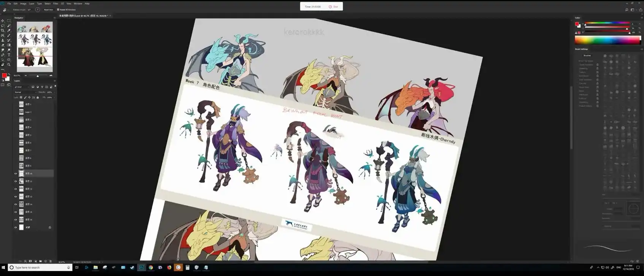Screen dimensions: 644x276
Task: Toggle the Rotate All Windows checkbox
Action: tap(58, 10)
